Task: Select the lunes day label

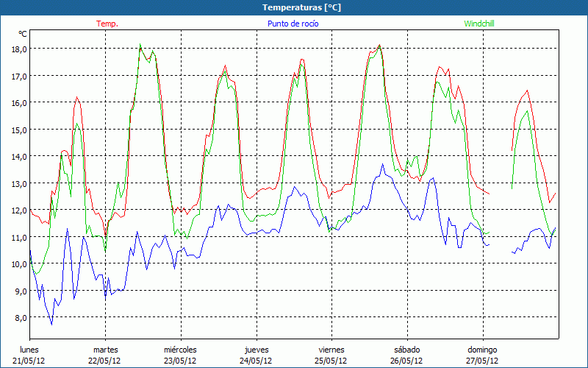Action: tap(29, 350)
